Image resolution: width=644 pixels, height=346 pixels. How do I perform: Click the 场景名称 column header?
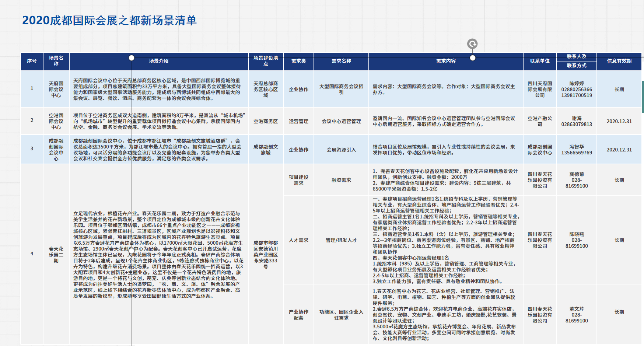pos(56,61)
